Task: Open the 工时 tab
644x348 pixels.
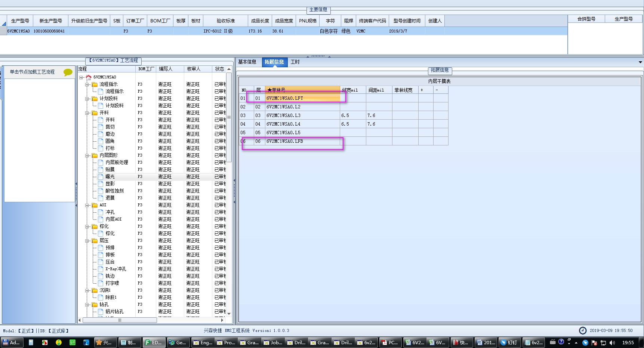Action: click(x=295, y=62)
